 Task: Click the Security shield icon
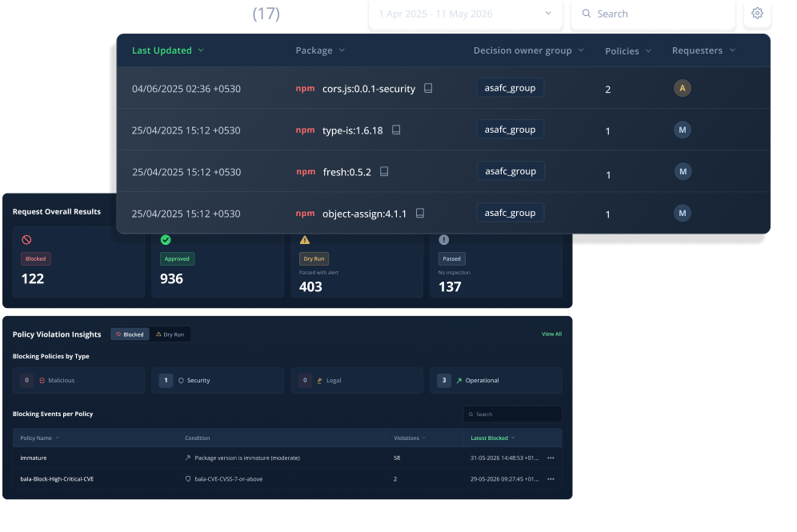point(181,380)
